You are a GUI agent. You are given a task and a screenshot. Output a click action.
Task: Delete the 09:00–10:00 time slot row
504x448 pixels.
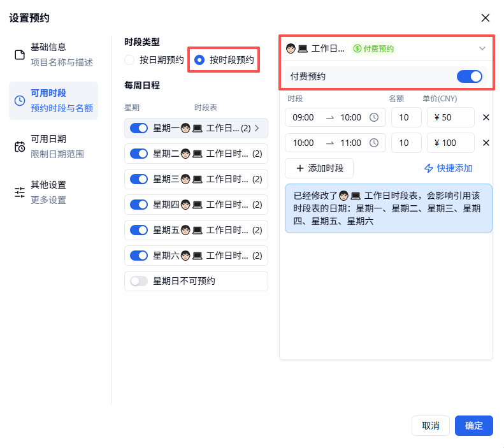tap(486, 117)
